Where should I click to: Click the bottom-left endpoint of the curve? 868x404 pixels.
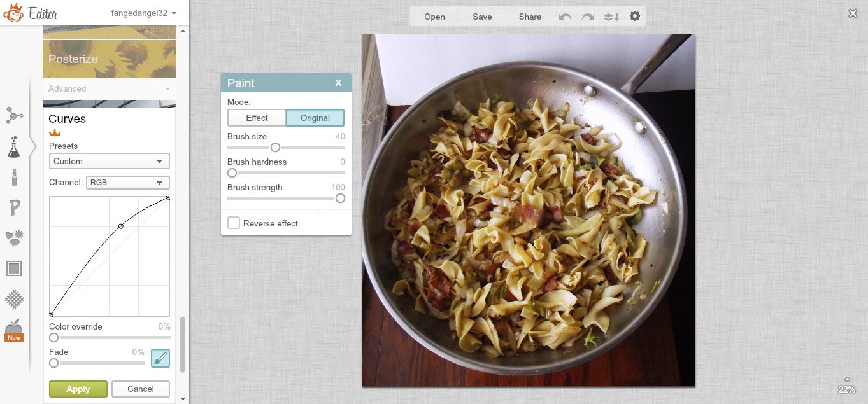point(51,314)
